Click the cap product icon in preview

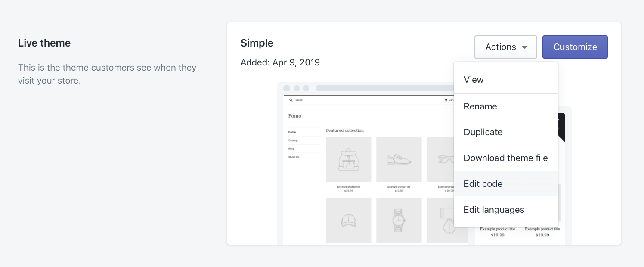coord(349,221)
